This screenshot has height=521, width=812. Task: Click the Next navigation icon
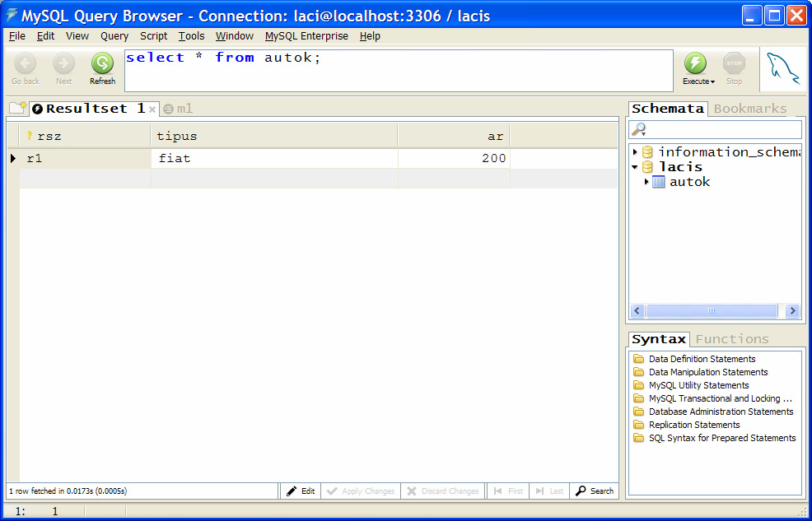click(63, 63)
